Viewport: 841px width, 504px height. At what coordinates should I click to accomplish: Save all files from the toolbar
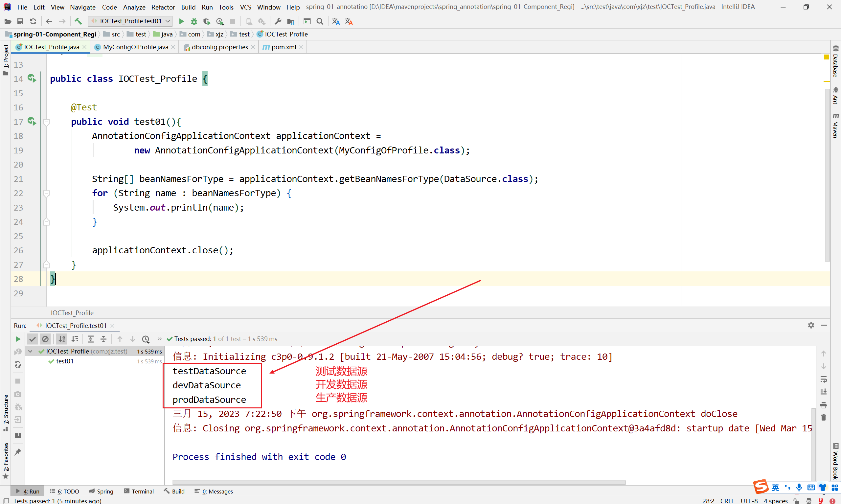[20, 21]
